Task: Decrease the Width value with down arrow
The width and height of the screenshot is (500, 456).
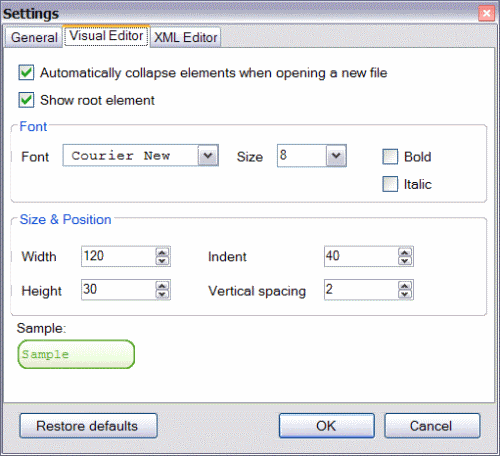Action: point(162,261)
